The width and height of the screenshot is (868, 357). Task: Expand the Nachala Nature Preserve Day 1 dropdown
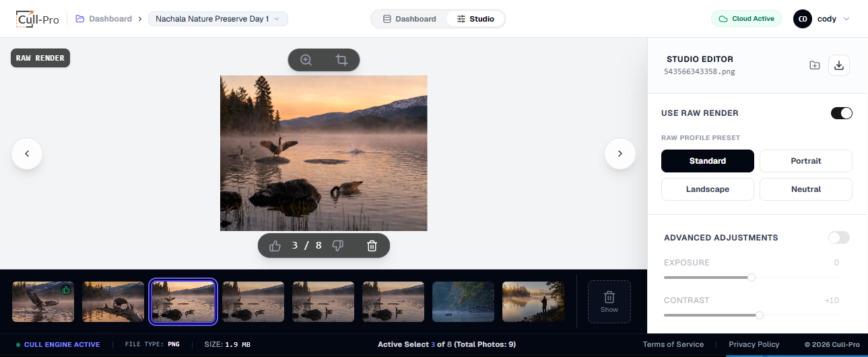tap(218, 19)
